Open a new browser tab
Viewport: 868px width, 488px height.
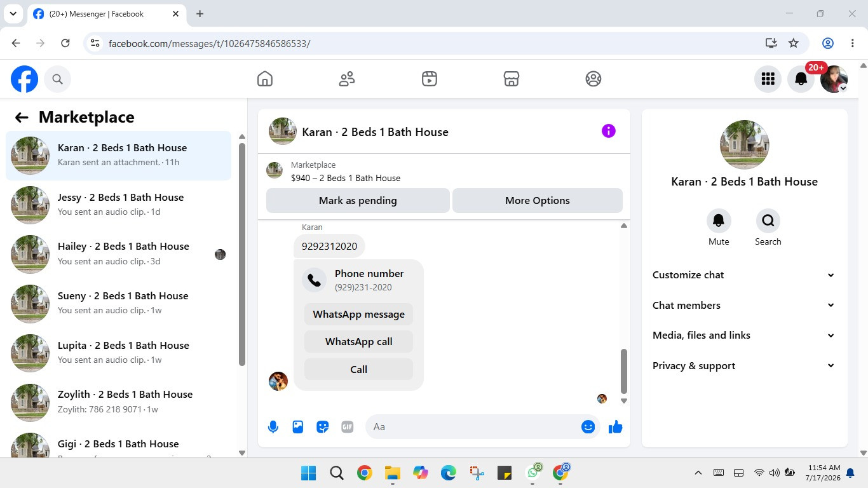(200, 13)
